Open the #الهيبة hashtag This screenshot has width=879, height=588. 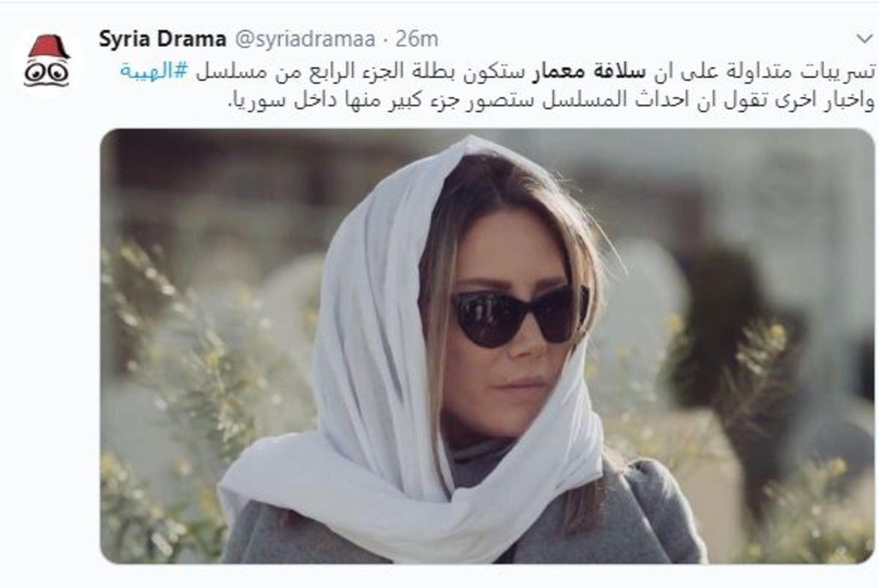(154, 71)
